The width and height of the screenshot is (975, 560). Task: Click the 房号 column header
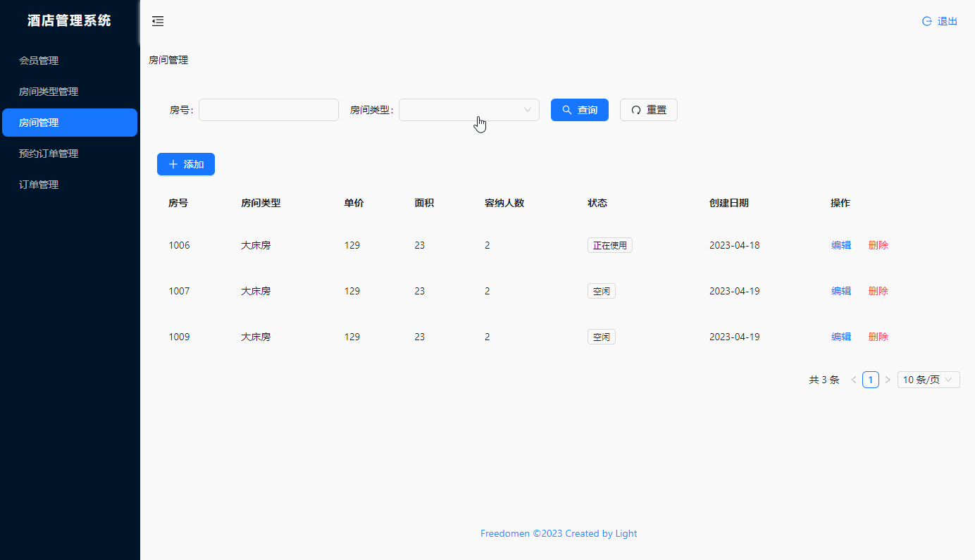click(x=178, y=203)
